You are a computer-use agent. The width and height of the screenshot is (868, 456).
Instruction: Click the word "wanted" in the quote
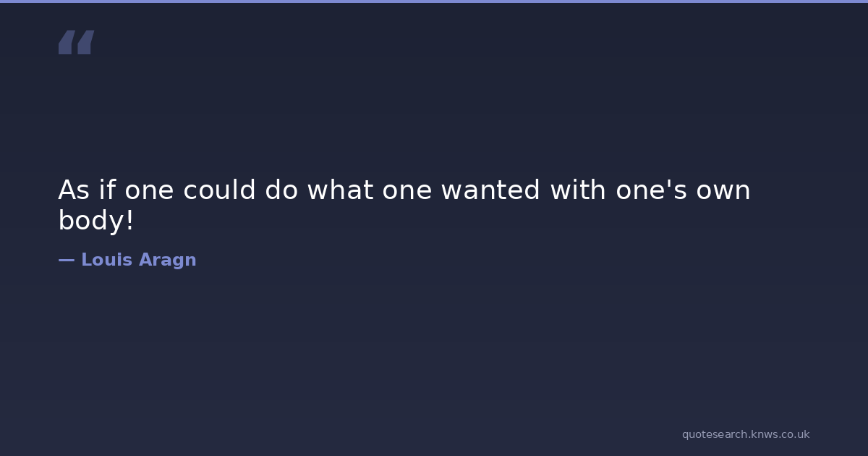pos(490,190)
